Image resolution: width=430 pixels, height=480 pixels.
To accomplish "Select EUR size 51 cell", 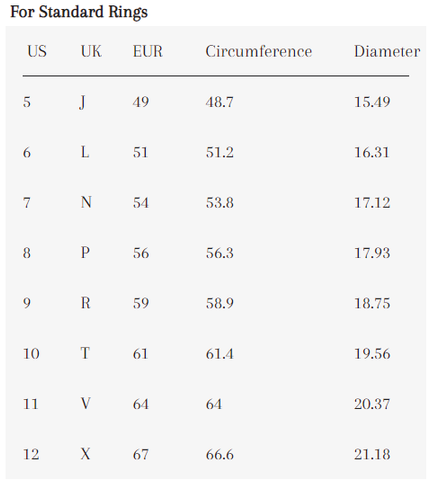I will (140, 152).
